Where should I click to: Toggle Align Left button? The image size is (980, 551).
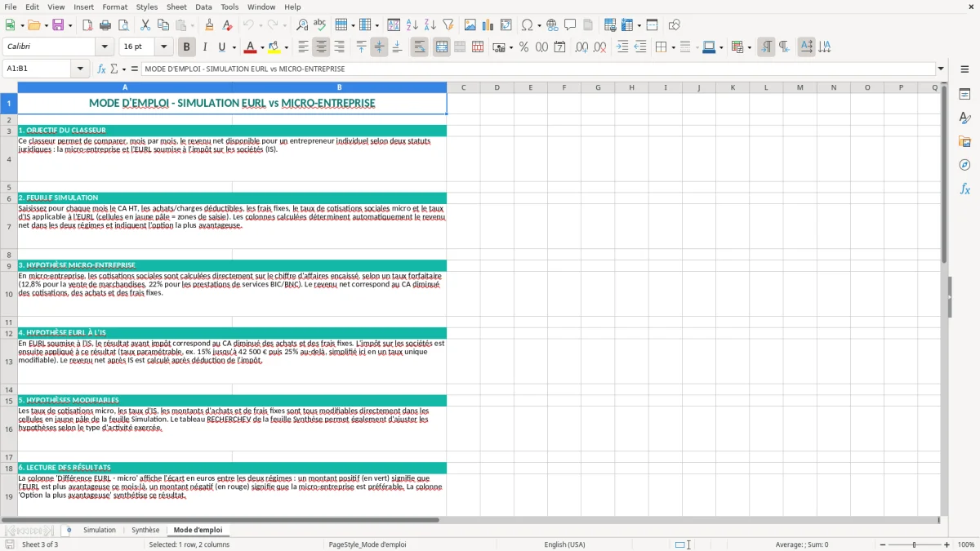pos(303,47)
